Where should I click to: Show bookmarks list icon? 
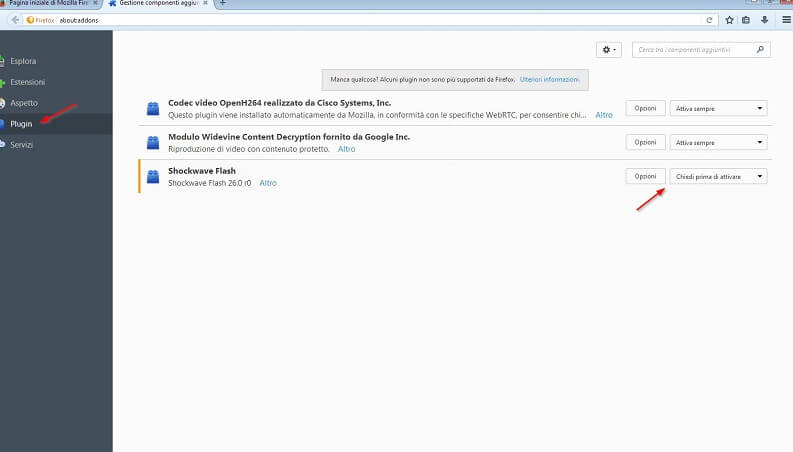746,20
